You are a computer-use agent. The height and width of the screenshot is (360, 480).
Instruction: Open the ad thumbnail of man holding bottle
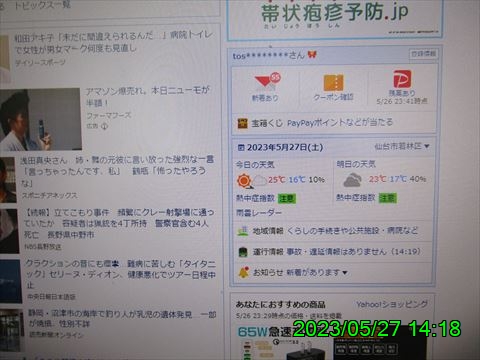tap(40, 119)
